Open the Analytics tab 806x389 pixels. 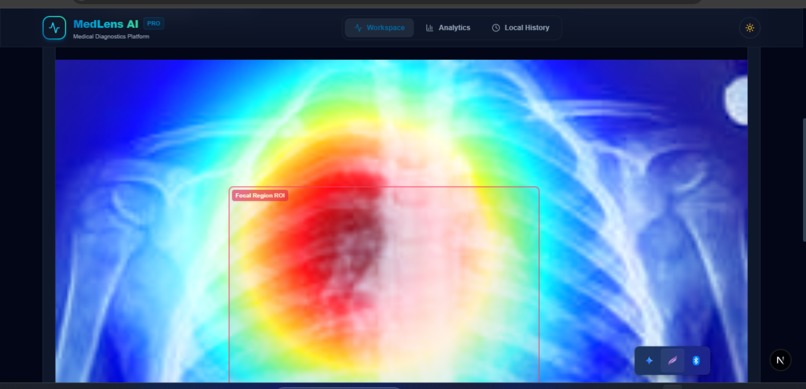448,28
